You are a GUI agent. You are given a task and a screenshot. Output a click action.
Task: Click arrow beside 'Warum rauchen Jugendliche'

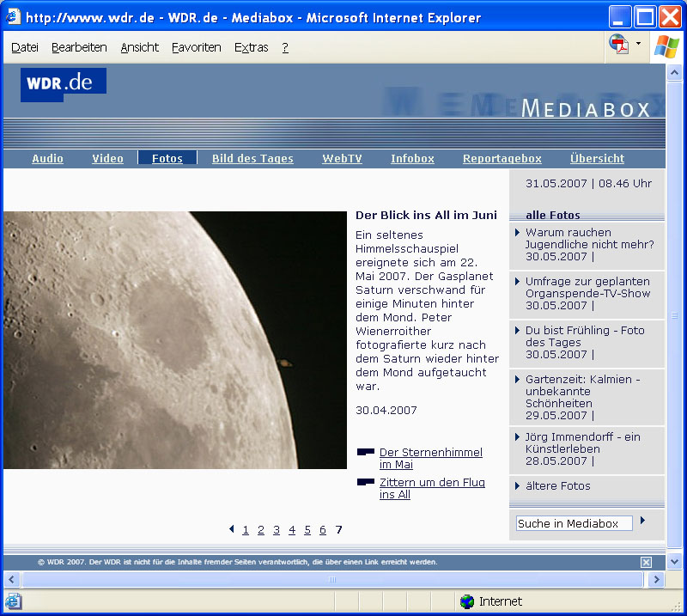point(517,232)
